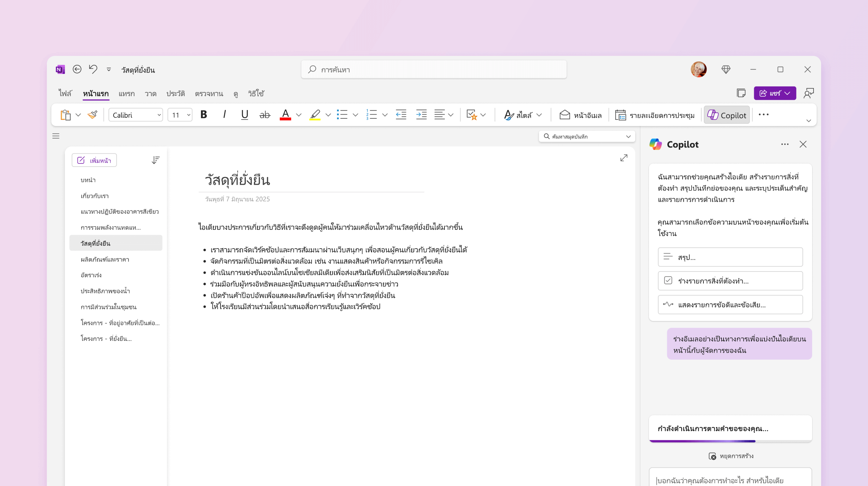Click ร่างรายการสิ่งที่ต้องทำ... suggestion
The height and width of the screenshot is (486, 868).
coord(730,281)
